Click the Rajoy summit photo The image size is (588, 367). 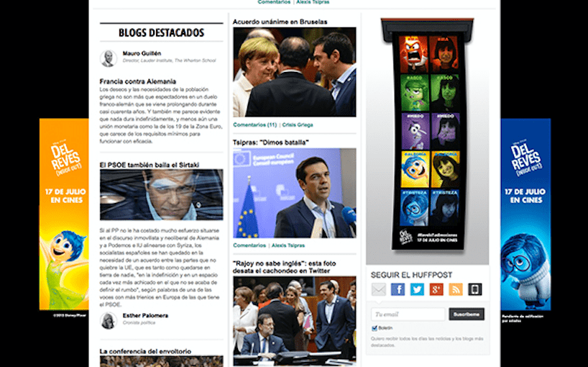click(x=295, y=321)
